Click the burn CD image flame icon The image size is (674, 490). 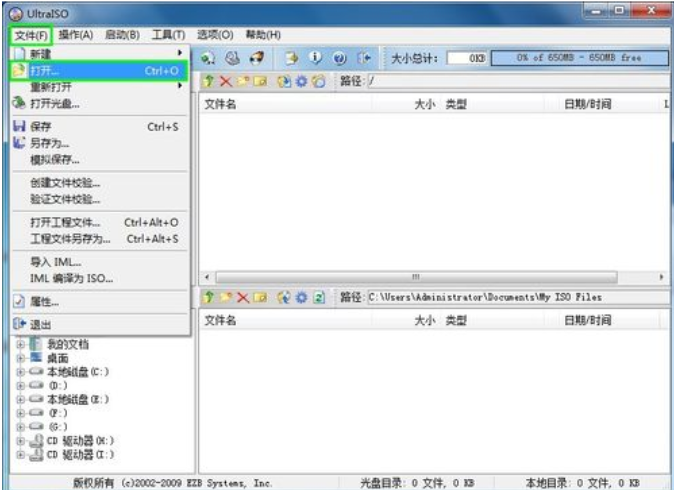(257, 58)
